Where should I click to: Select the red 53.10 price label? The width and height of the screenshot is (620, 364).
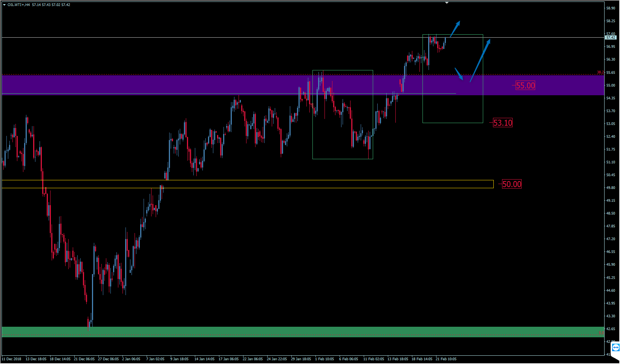coord(503,123)
